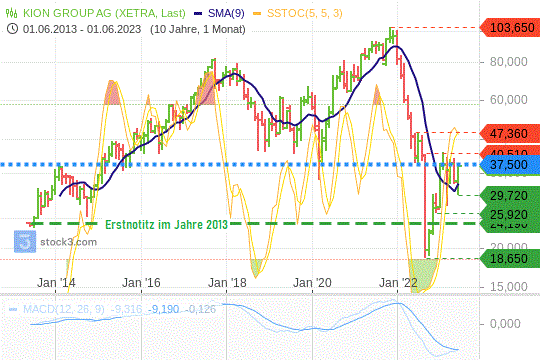This screenshot has width=540, height=360.
Task: Click the MACD(12, 26, 9) indicator label
Action: tap(63, 309)
